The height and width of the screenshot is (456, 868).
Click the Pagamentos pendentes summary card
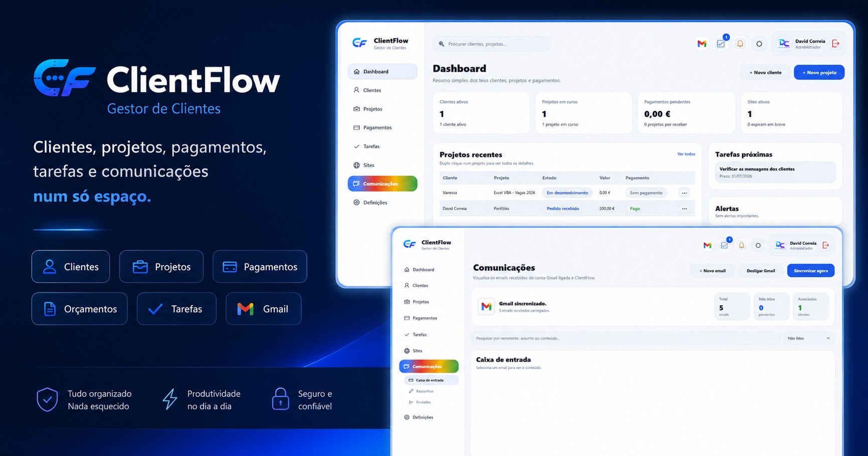click(686, 113)
